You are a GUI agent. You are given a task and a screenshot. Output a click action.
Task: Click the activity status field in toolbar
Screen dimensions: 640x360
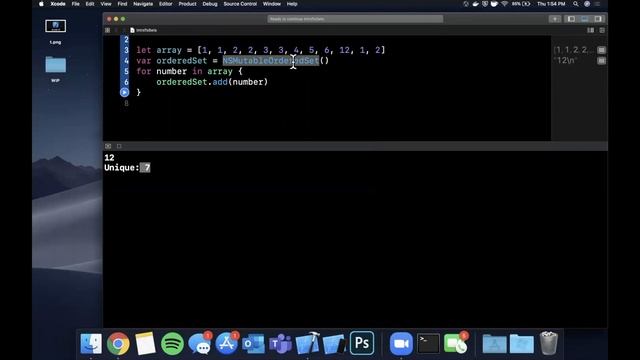355,19
